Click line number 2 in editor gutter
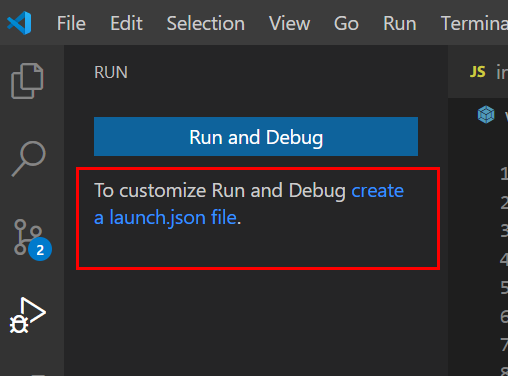 [504, 202]
